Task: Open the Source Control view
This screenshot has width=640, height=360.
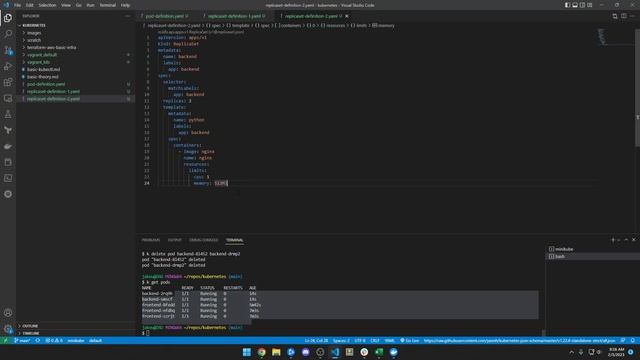Action: pos(8,50)
